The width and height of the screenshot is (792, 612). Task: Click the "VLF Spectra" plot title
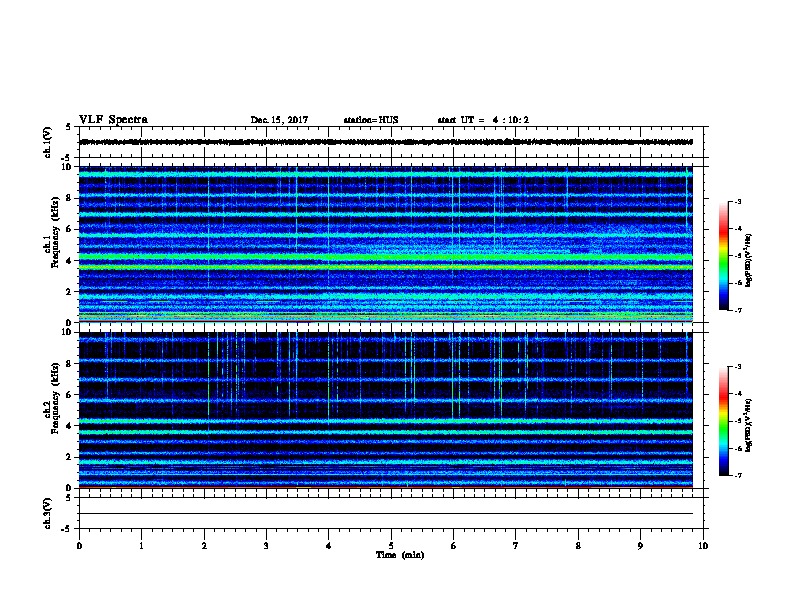113,120
